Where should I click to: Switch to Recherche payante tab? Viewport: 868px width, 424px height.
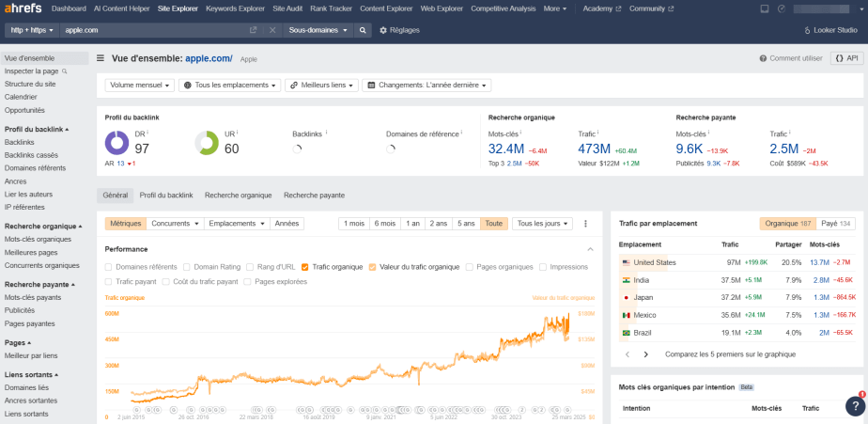(314, 196)
